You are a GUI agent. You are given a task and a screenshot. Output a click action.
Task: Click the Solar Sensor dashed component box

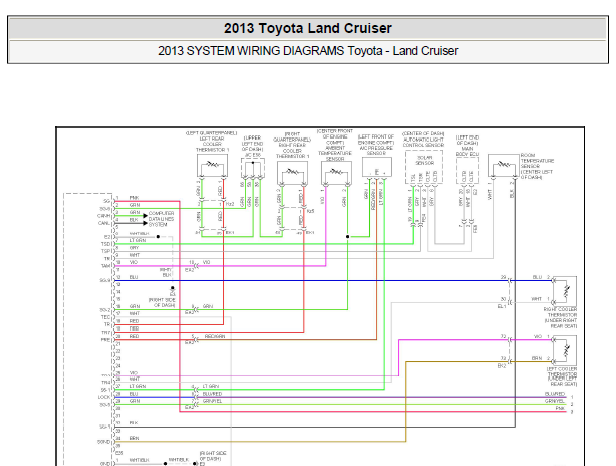[424, 167]
